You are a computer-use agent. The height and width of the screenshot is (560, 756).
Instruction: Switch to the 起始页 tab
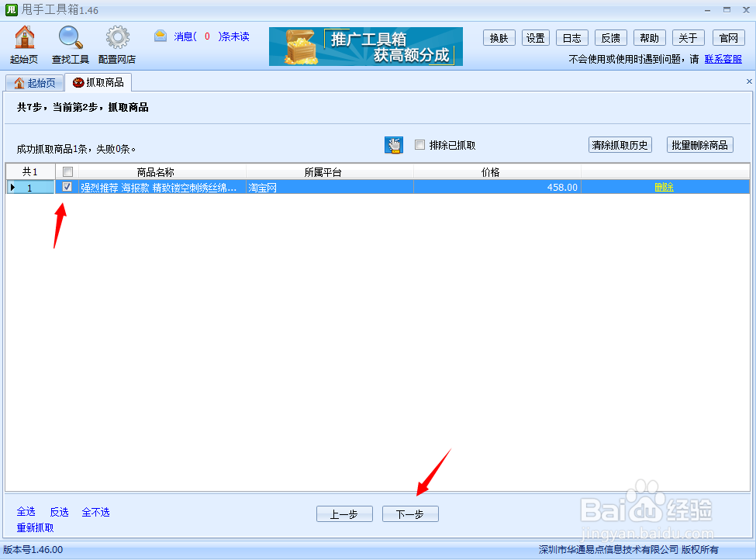[x=34, y=82]
